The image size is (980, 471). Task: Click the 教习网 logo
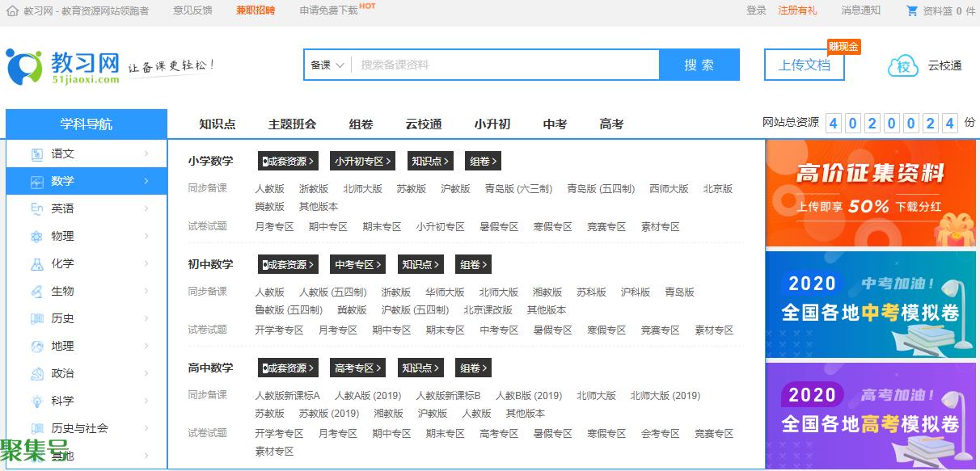tap(63, 65)
